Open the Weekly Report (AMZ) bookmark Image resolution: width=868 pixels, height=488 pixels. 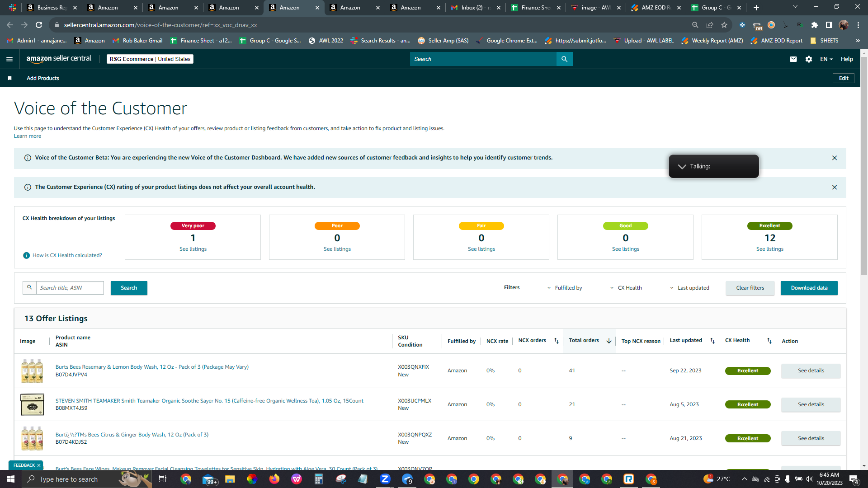[x=712, y=41]
